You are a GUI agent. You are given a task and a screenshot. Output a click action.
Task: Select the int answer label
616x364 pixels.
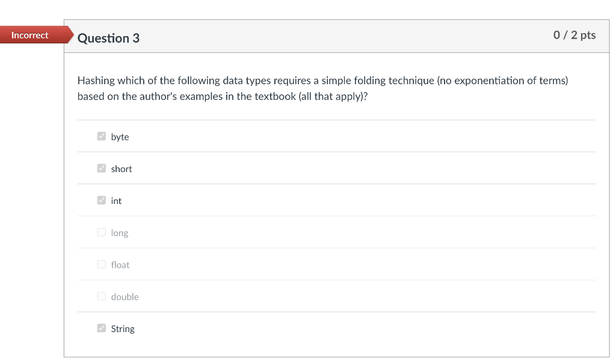(116, 200)
